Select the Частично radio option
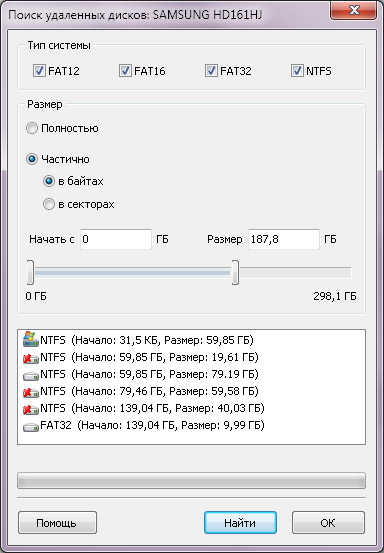Image resolution: width=384 pixels, height=553 pixels. 32,159
